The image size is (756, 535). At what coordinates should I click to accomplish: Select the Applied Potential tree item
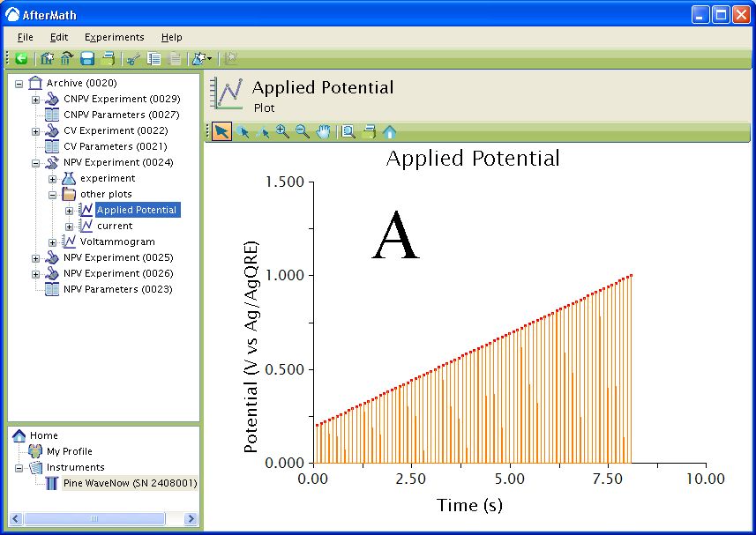(138, 210)
